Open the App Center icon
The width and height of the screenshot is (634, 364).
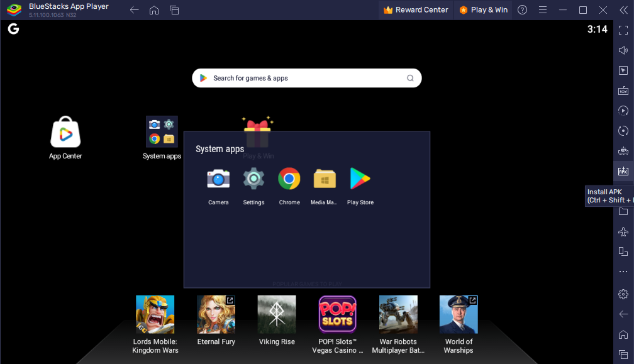65,132
